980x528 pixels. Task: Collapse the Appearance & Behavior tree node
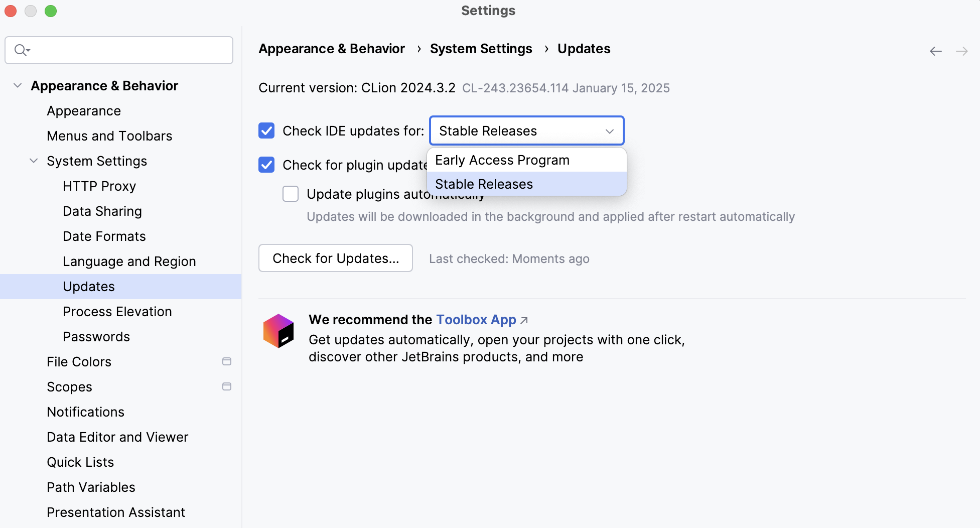(x=18, y=86)
